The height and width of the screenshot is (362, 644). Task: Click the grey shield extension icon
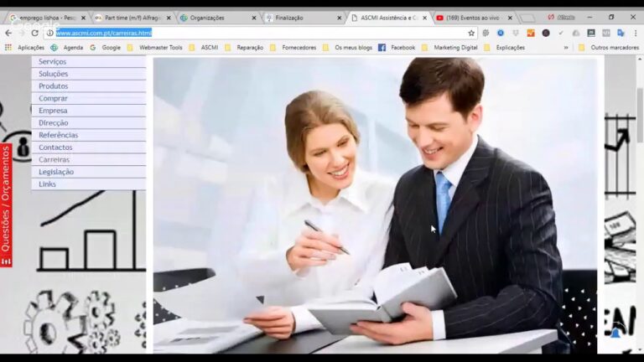(x=516, y=33)
